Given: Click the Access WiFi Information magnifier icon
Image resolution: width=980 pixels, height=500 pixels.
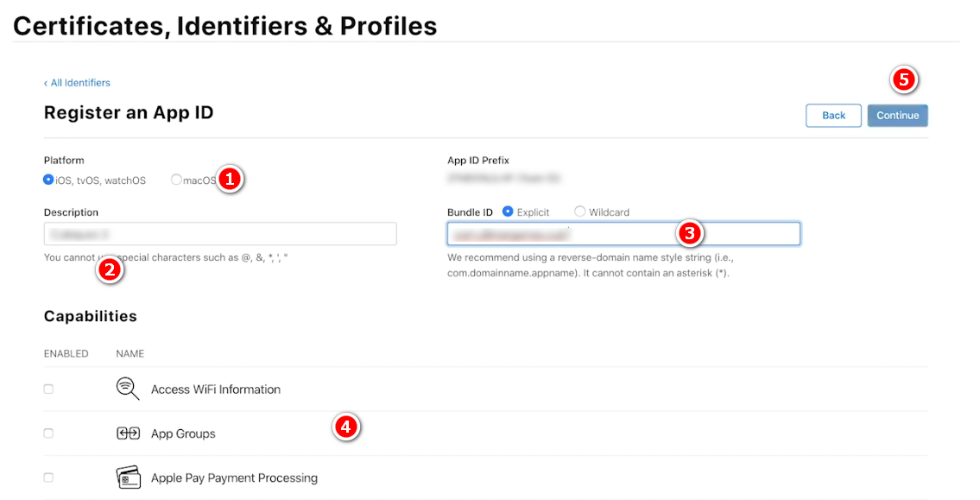Looking at the screenshot, I should (128, 389).
